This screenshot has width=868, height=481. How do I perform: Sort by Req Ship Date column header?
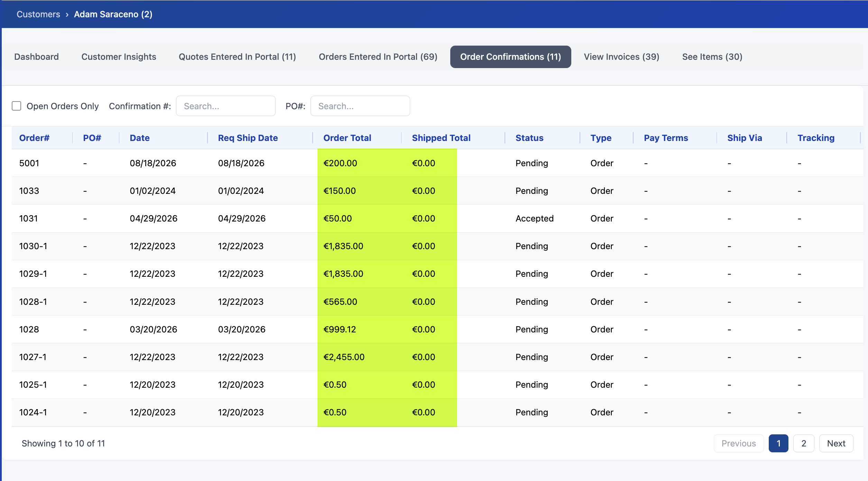pyautogui.click(x=248, y=138)
